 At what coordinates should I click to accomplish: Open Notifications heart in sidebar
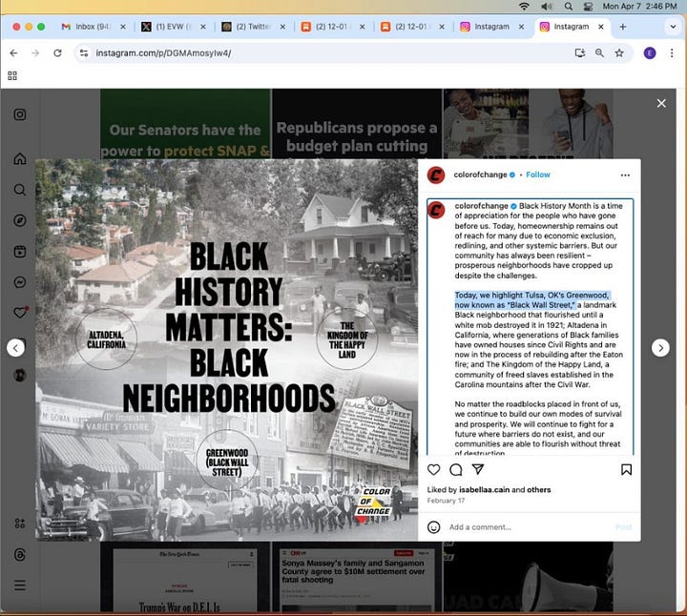(20, 313)
